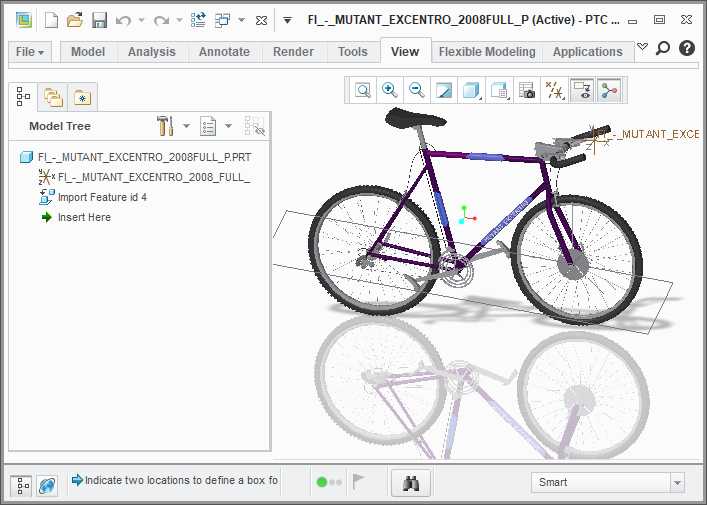Switch to the Analysis tab
The height and width of the screenshot is (505, 707).
[152, 52]
